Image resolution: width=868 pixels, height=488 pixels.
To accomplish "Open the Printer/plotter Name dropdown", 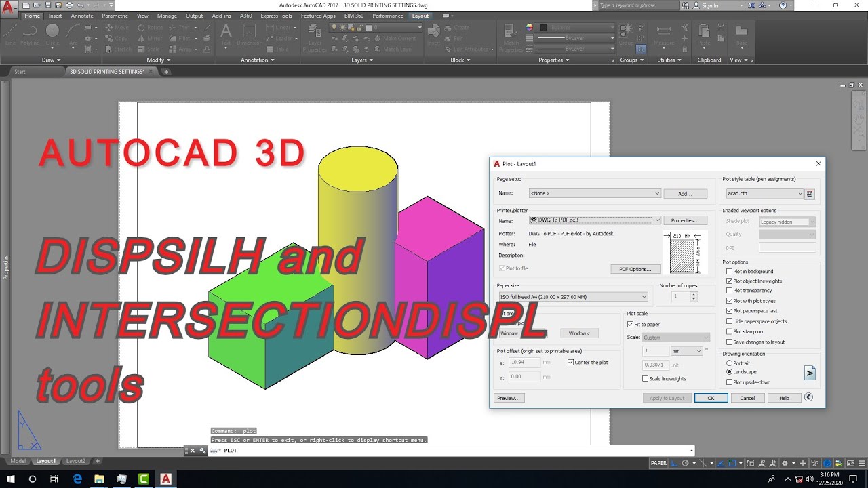I will click(595, 220).
